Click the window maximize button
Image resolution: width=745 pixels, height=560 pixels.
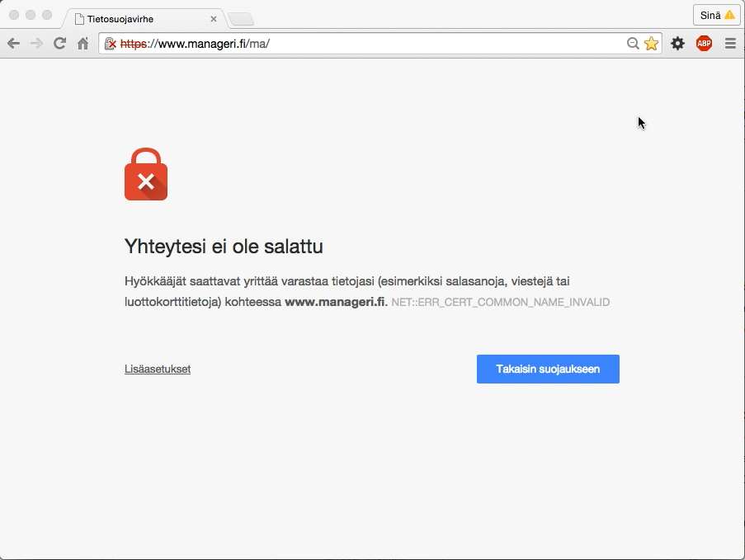(x=47, y=15)
